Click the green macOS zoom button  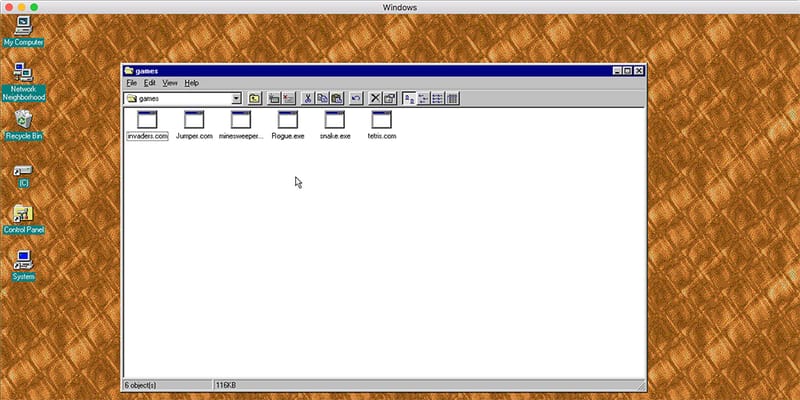34,7
